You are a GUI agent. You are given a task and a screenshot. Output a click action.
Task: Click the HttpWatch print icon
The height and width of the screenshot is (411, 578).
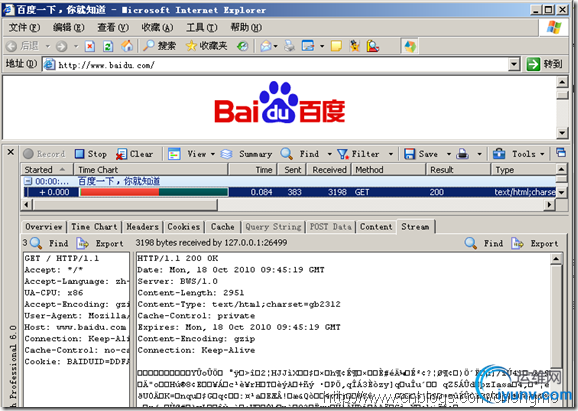(x=463, y=154)
